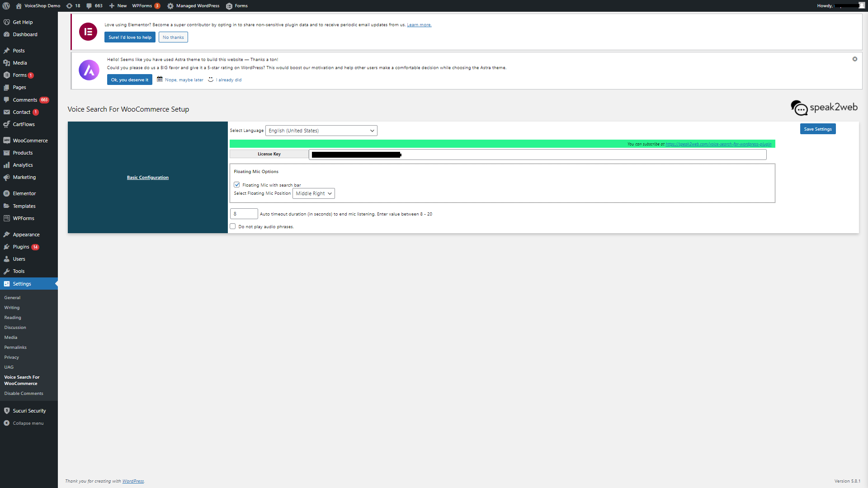The height and width of the screenshot is (488, 868).
Task: Open Elementor Learn more link
Action: click(x=419, y=25)
